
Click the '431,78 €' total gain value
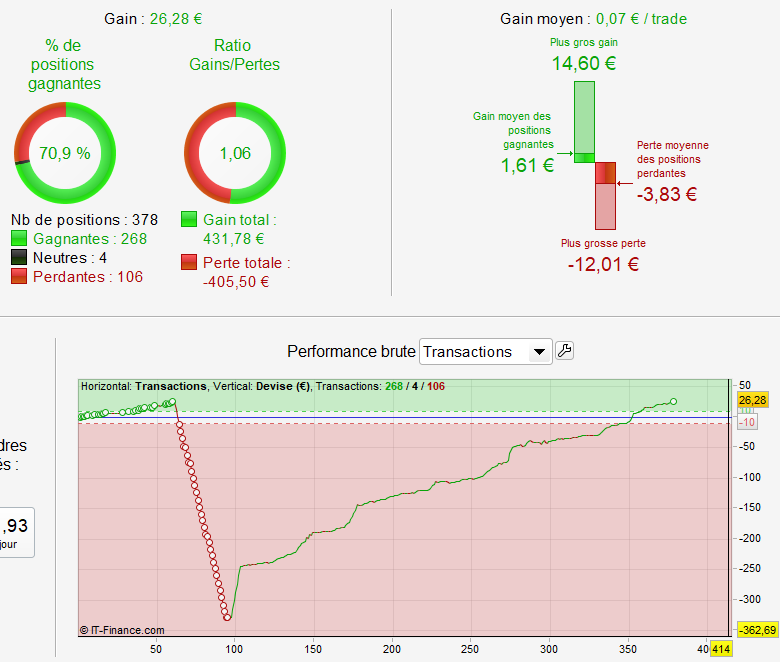click(x=233, y=239)
